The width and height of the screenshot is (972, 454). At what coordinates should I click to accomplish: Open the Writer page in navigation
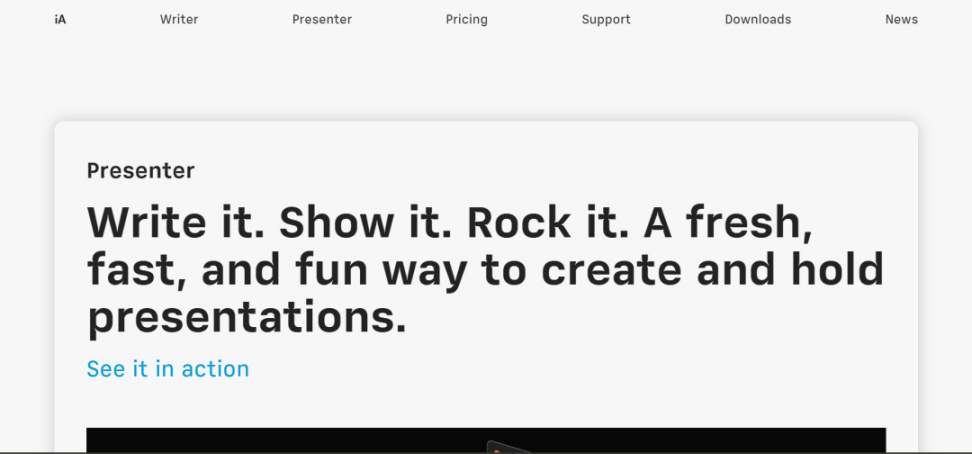pos(179,19)
